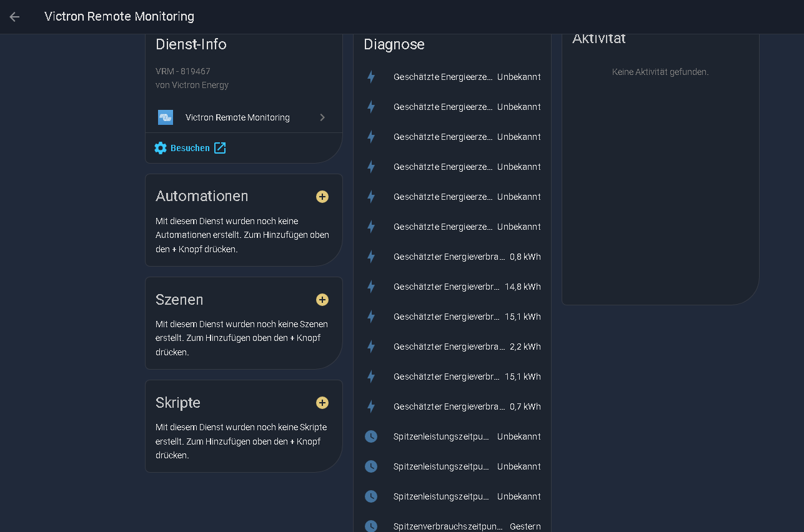The height and width of the screenshot is (532, 804).
Task: Add a new scene via Szenen plus
Action: click(x=322, y=300)
